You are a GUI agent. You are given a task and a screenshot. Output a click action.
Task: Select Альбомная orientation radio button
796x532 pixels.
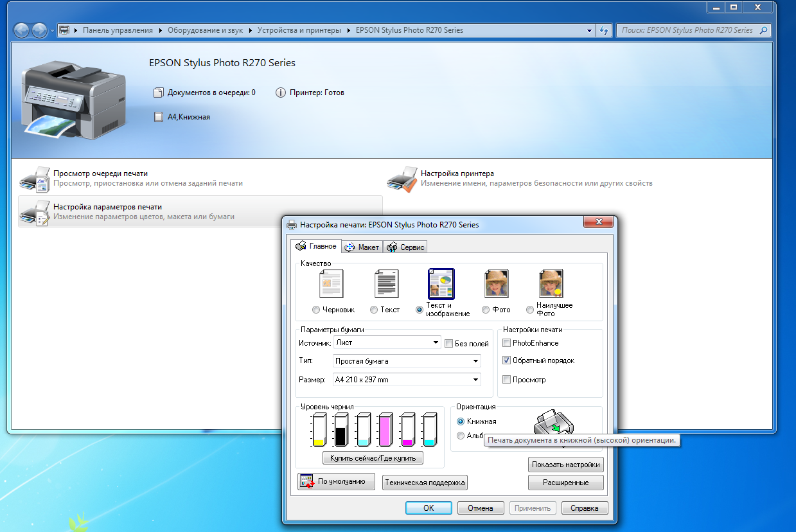[461, 436]
